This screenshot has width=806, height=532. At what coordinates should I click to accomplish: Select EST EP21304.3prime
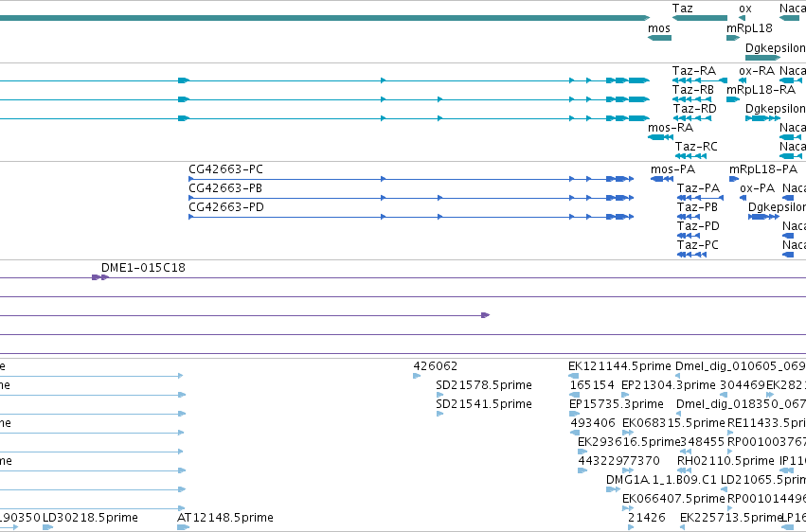click(x=669, y=385)
